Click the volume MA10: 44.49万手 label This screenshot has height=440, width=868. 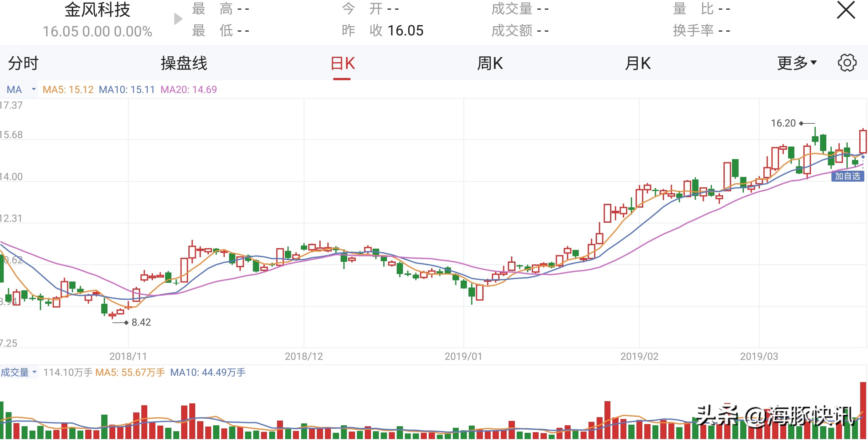[208, 372]
